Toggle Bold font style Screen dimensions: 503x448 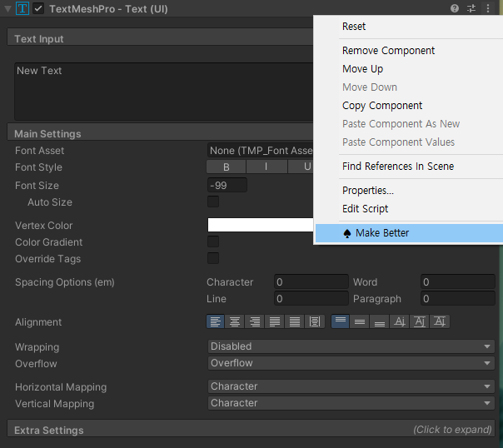pyautogui.click(x=227, y=167)
